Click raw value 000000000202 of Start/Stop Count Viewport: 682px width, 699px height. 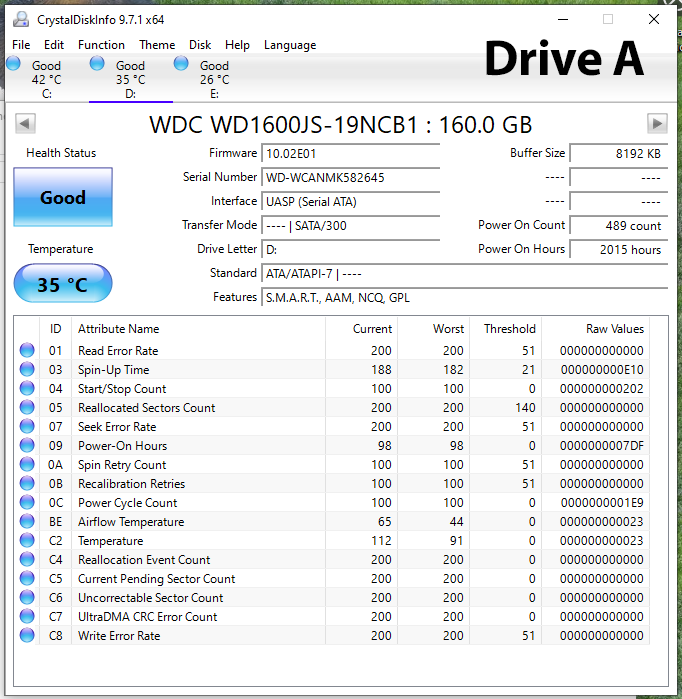602,389
